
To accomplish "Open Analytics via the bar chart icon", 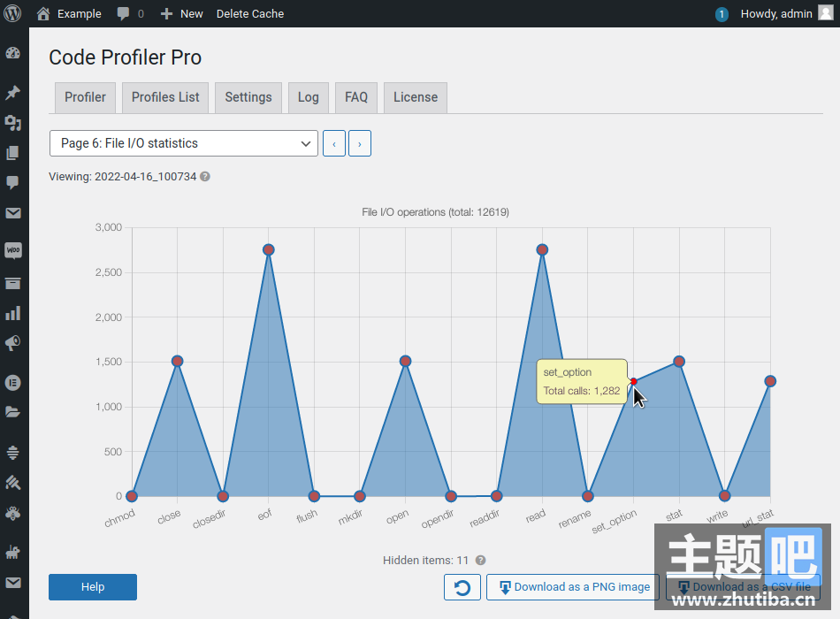I will pos(13,314).
